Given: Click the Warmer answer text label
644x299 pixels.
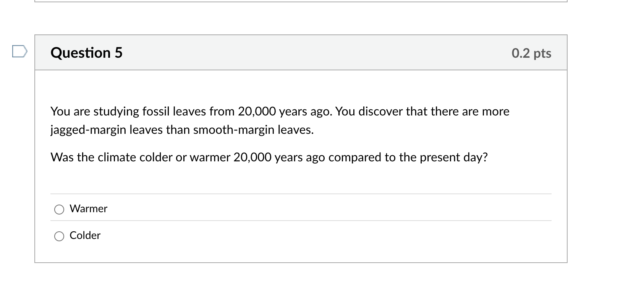Looking at the screenshot, I should point(88,209).
